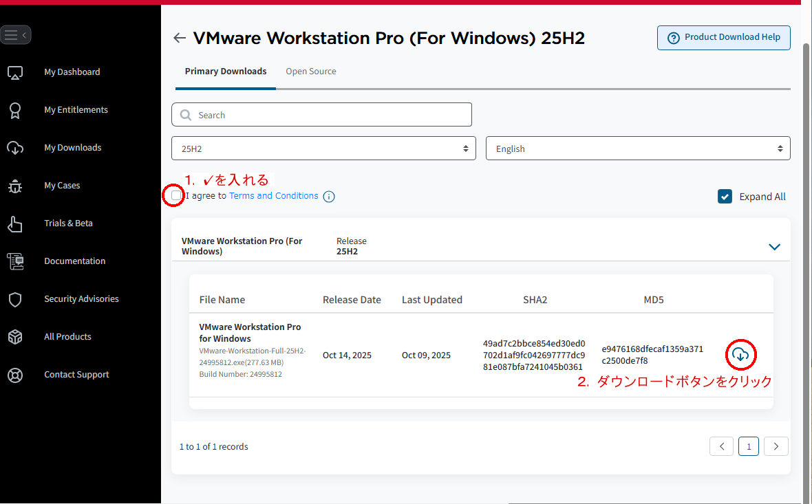Select the Primary Downloads tab

(226, 72)
